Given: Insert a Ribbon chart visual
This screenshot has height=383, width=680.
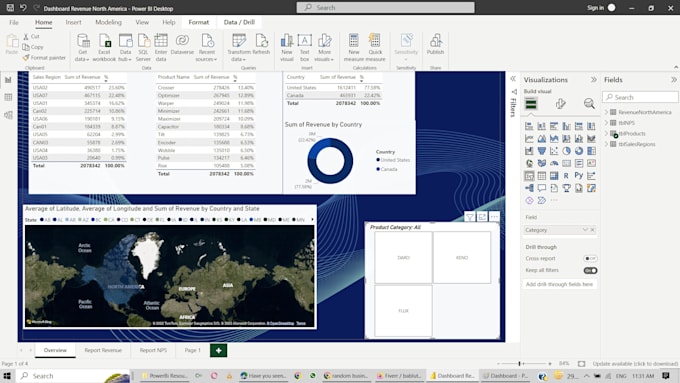Looking at the screenshot, I should [591, 138].
